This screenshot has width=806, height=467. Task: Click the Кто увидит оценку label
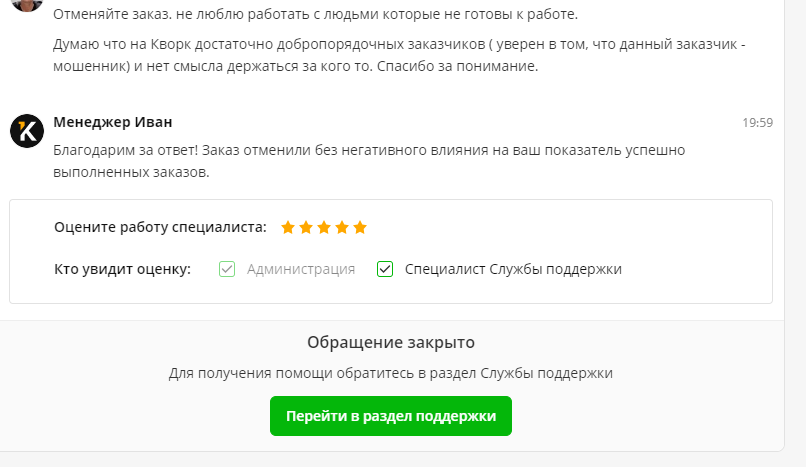(122, 269)
